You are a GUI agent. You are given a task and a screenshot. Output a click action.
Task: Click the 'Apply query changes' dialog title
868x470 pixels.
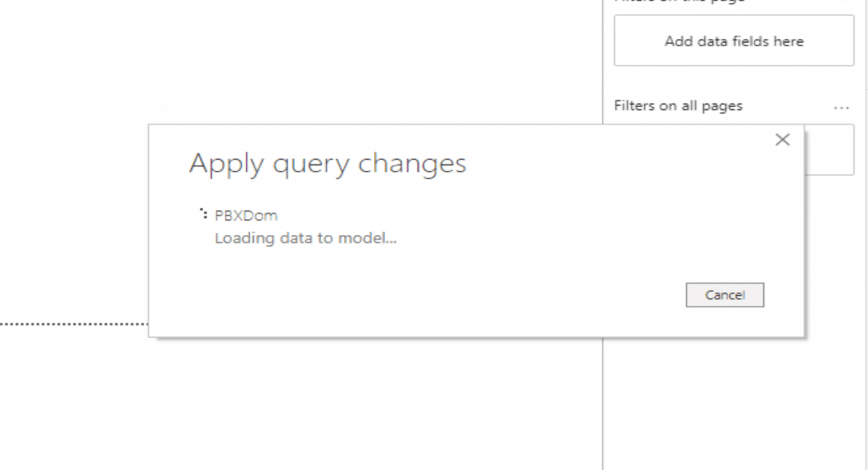328,164
